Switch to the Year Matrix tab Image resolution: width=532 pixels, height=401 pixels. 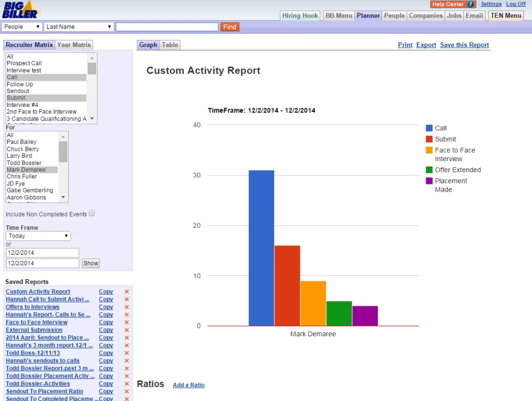pos(74,45)
